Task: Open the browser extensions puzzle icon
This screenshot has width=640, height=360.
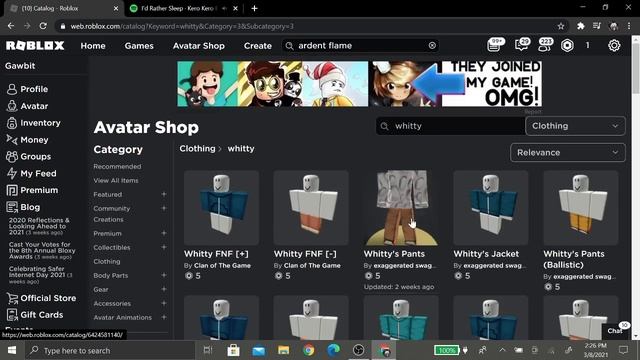Action: 580,26
